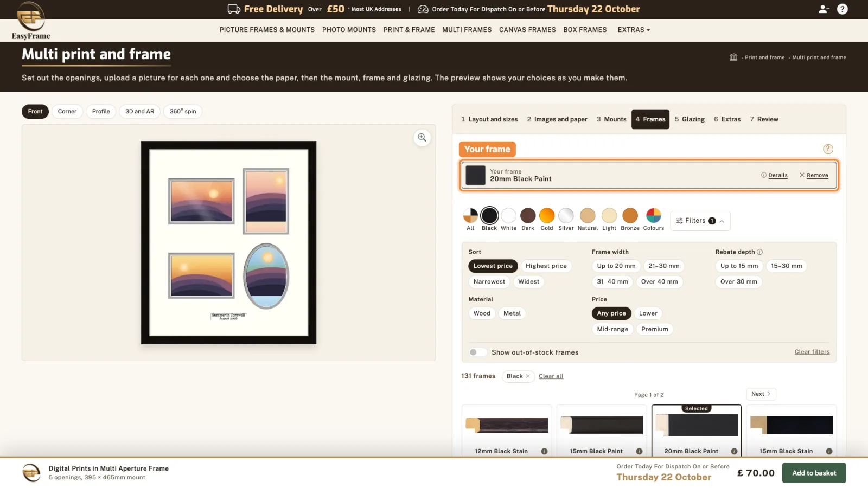Switch to the Glazing step tab
The image size is (868, 488).
coord(690,119)
